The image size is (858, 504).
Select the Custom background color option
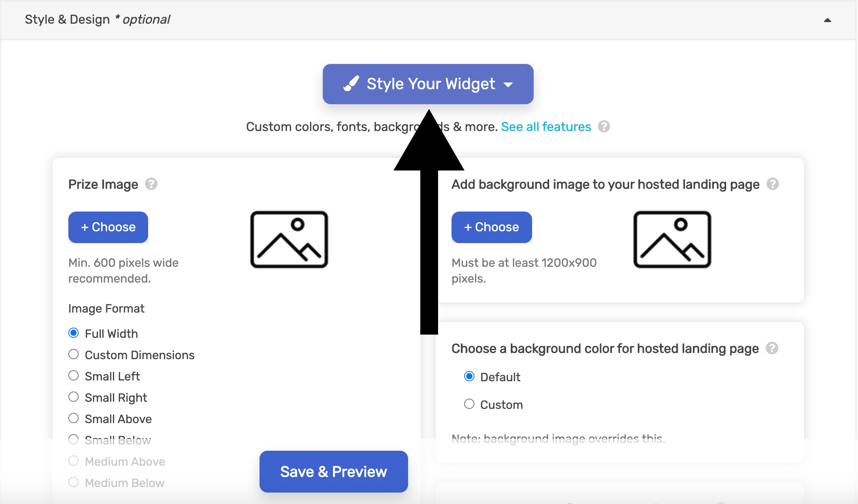click(469, 404)
